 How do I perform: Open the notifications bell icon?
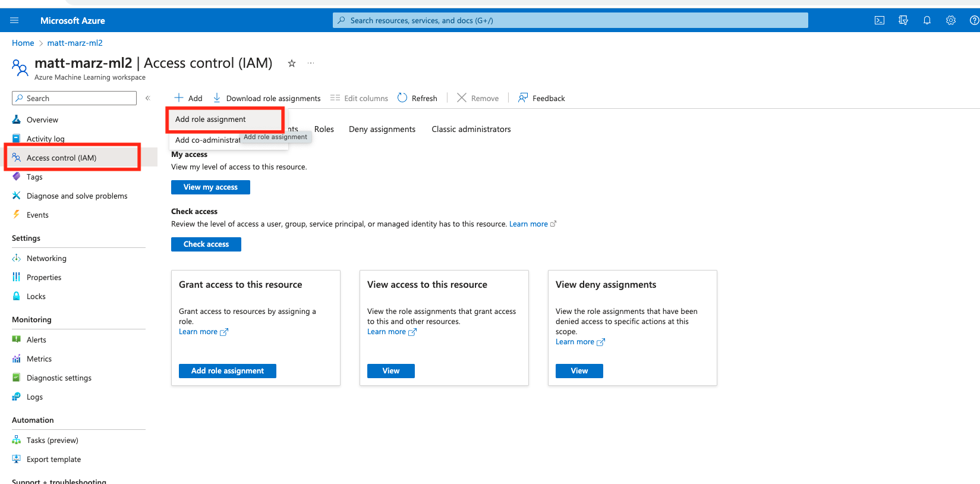[x=927, y=20]
